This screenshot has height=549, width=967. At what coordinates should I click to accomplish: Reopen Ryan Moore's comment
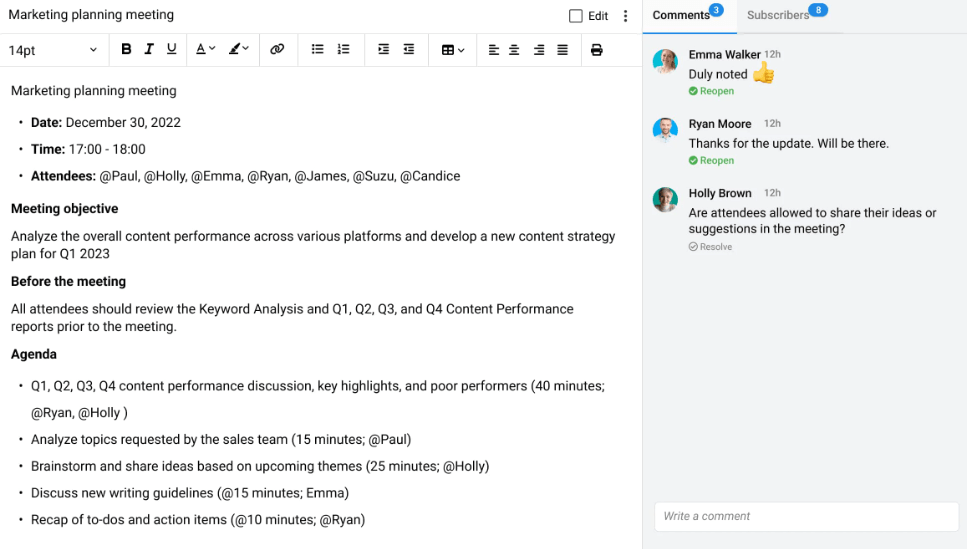[711, 160]
